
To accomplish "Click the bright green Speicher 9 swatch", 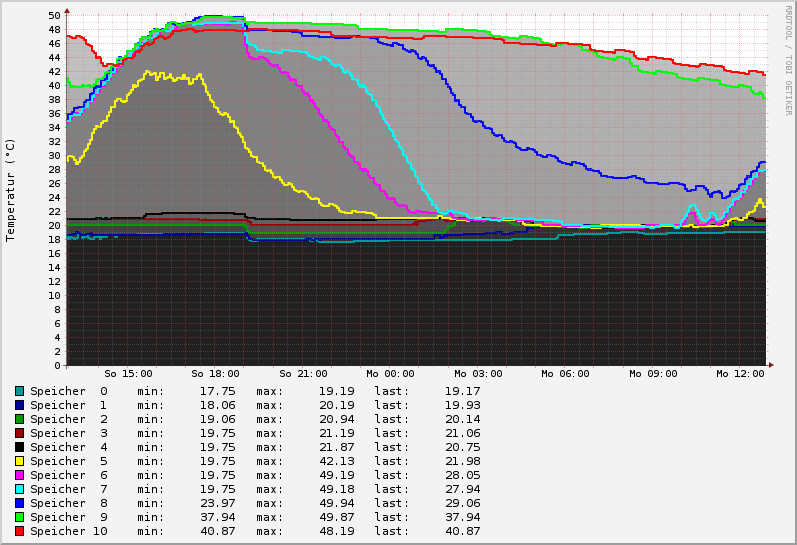I will pos(19,517).
